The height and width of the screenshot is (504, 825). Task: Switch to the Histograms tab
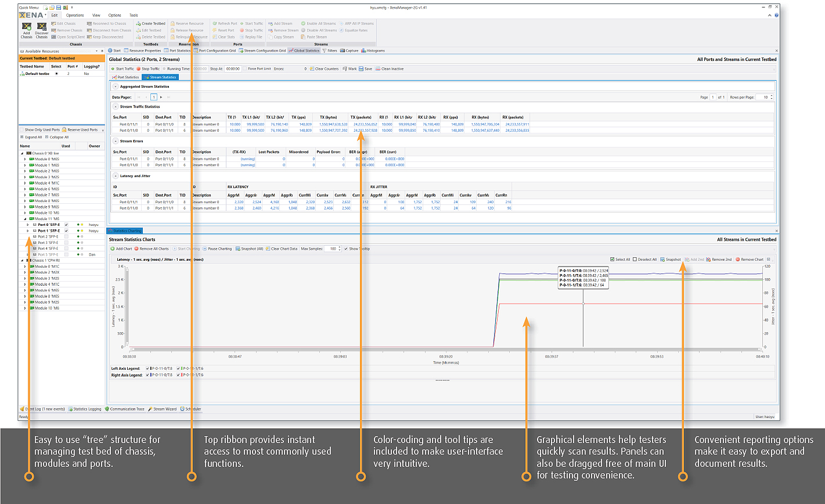tap(373, 51)
